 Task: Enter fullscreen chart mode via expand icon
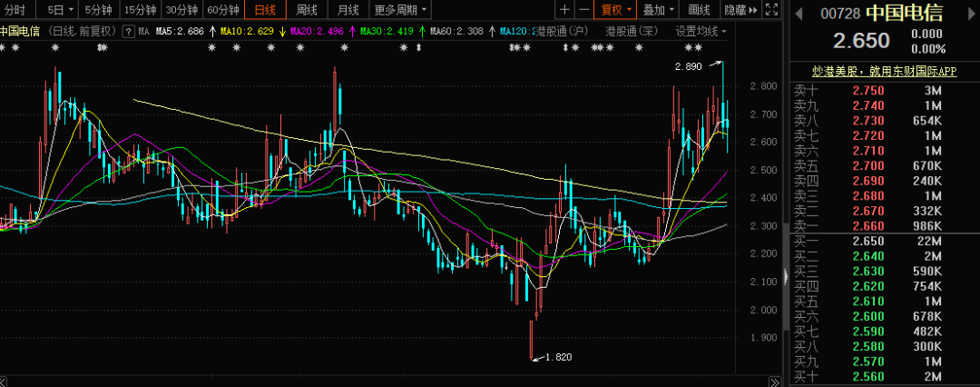(771, 10)
